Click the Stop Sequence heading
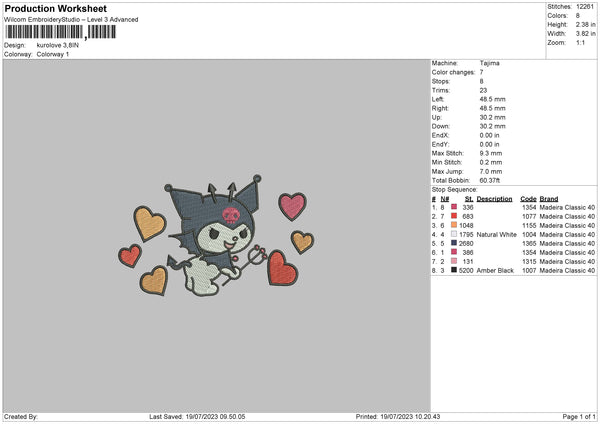This screenshot has height=424, width=600. (455, 189)
